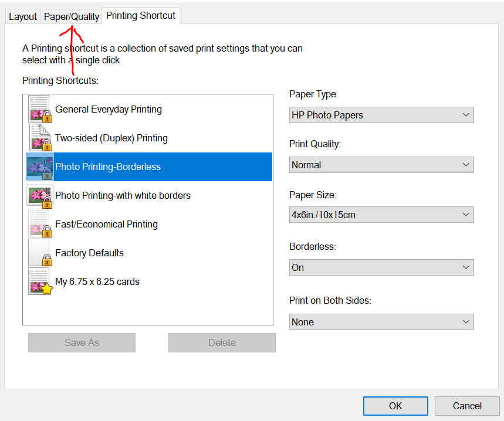This screenshot has height=421, width=504.
Task: Click the Fast/Economical Printing icon
Action: pos(40,225)
